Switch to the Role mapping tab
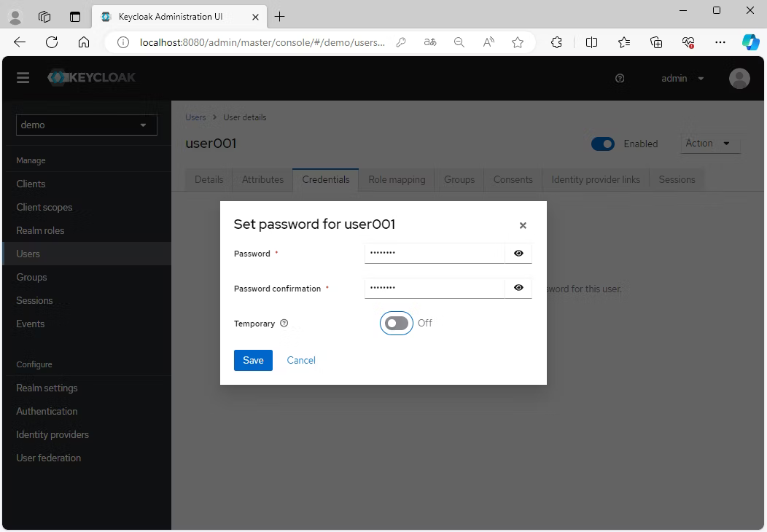The height and width of the screenshot is (532, 767). click(x=397, y=180)
